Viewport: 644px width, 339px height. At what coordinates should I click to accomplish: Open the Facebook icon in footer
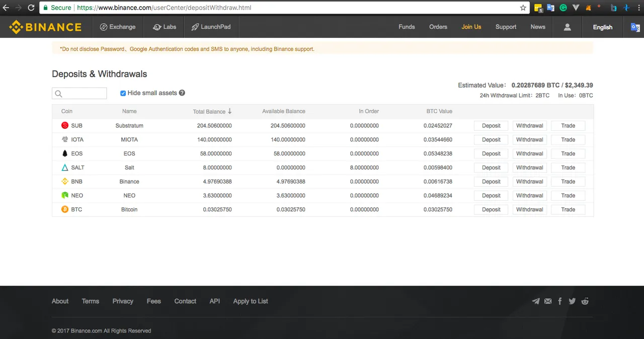coord(560,301)
